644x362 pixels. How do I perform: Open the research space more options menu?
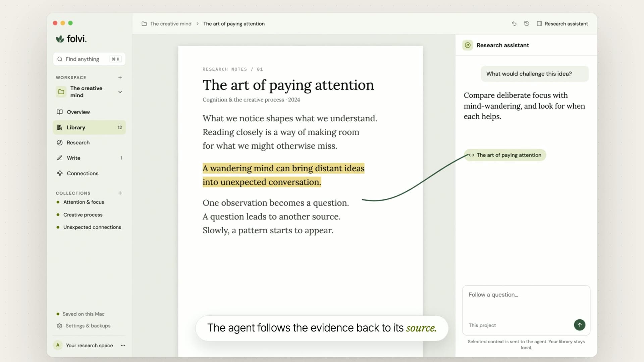click(x=123, y=345)
